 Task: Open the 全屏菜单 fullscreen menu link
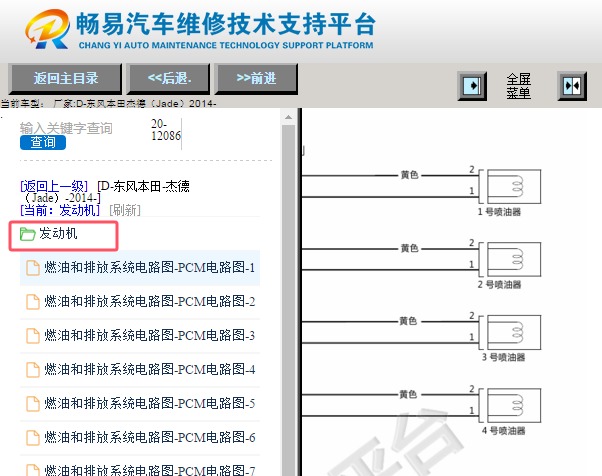click(x=518, y=86)
